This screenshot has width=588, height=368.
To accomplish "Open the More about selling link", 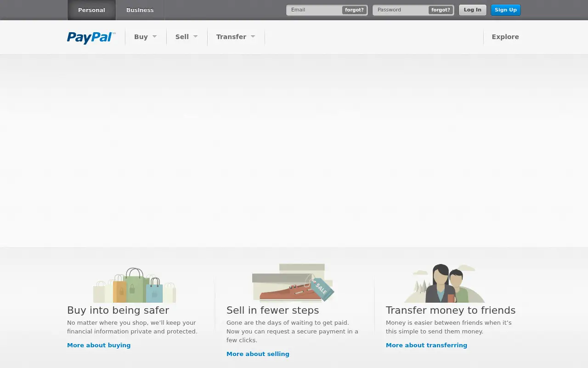I will point(258,354).
